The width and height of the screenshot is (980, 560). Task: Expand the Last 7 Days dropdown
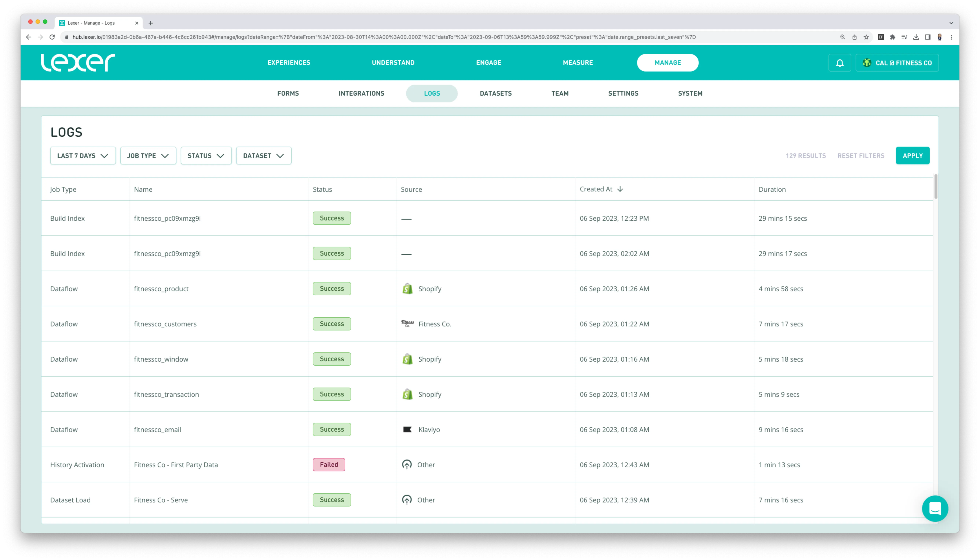point(83,156)
